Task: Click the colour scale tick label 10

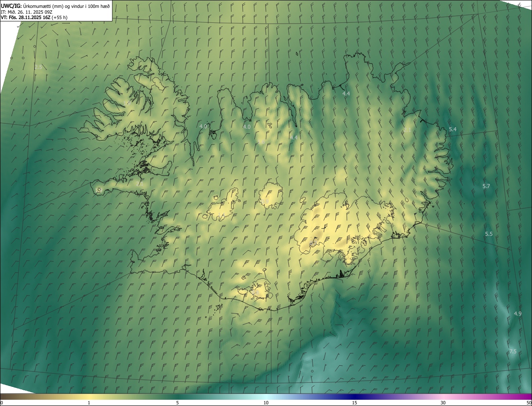Action: [266, 403]
